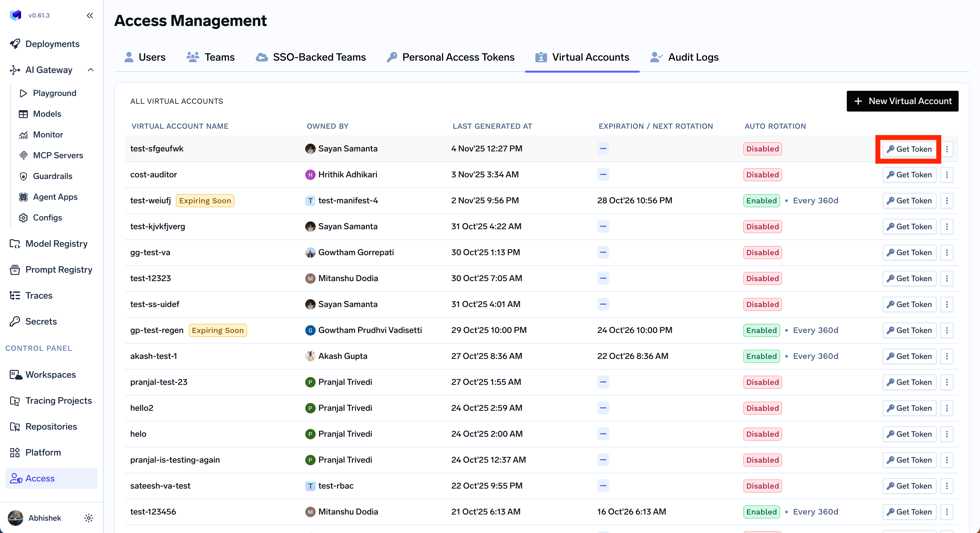This screenshot has width=980, height=533.
Task: Open MCP Servers in sidebar
Action: [57, 155]
